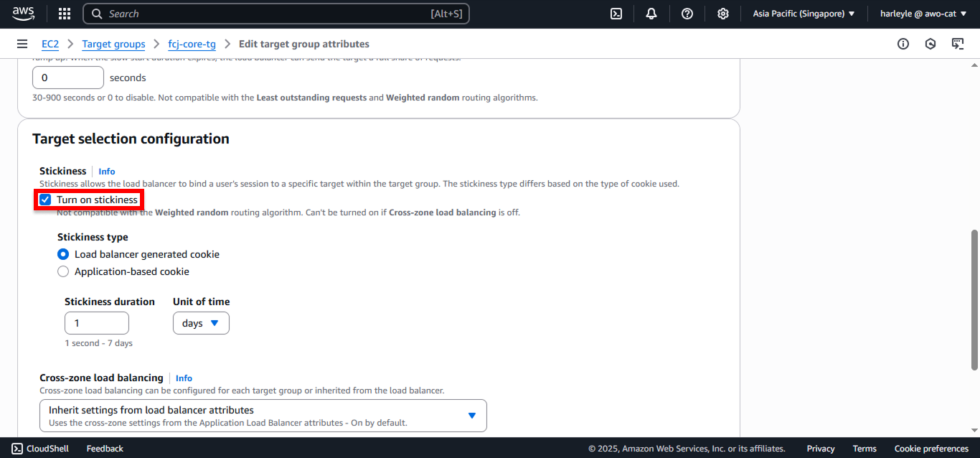The image size is (980, 458).
Task: Open the settings gear icon
Action: pos(723,14)
